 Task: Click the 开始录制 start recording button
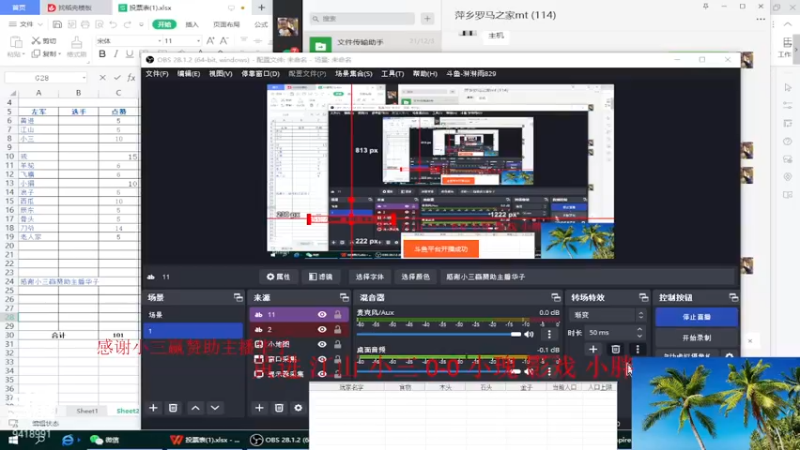[696, 338]
